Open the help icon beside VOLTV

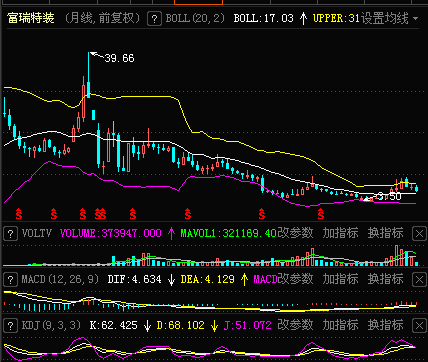pos(10,233)
